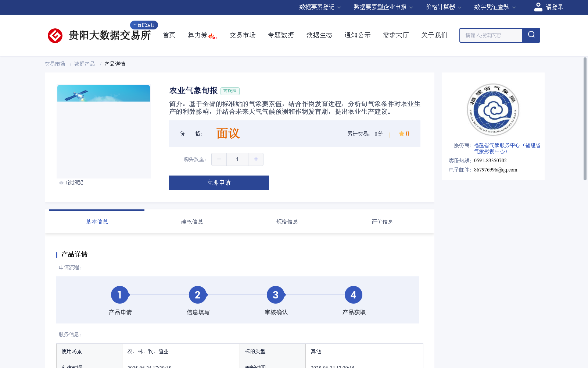Open the 数据生态 nav item
This screenshot has width=588, height=368.
(x=319, y=35)
